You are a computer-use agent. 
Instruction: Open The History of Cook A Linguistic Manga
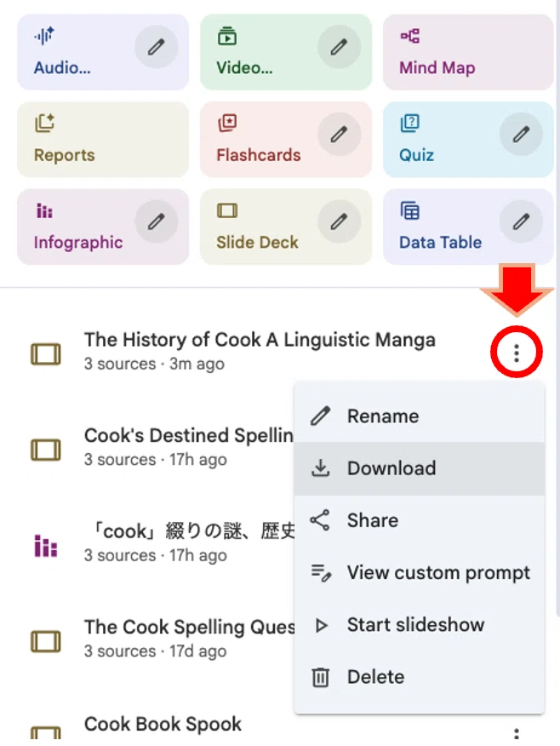click(260, 340)
